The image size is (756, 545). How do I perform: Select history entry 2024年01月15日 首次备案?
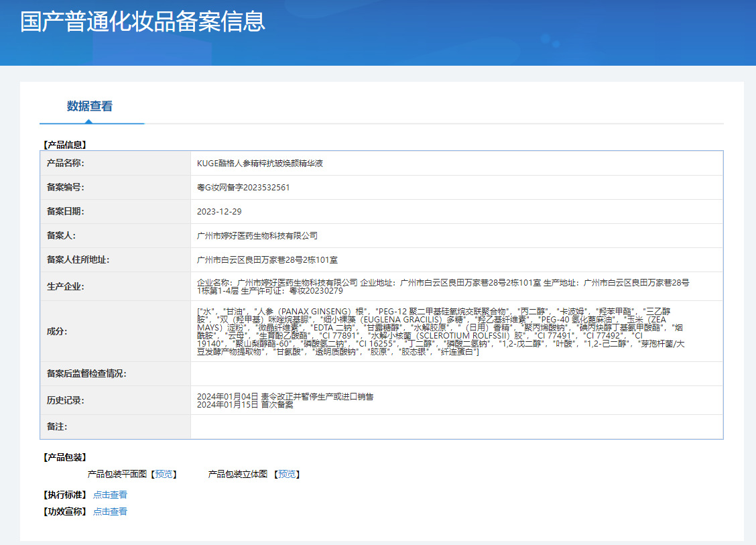pyautogui.click(x=245, y=405)
